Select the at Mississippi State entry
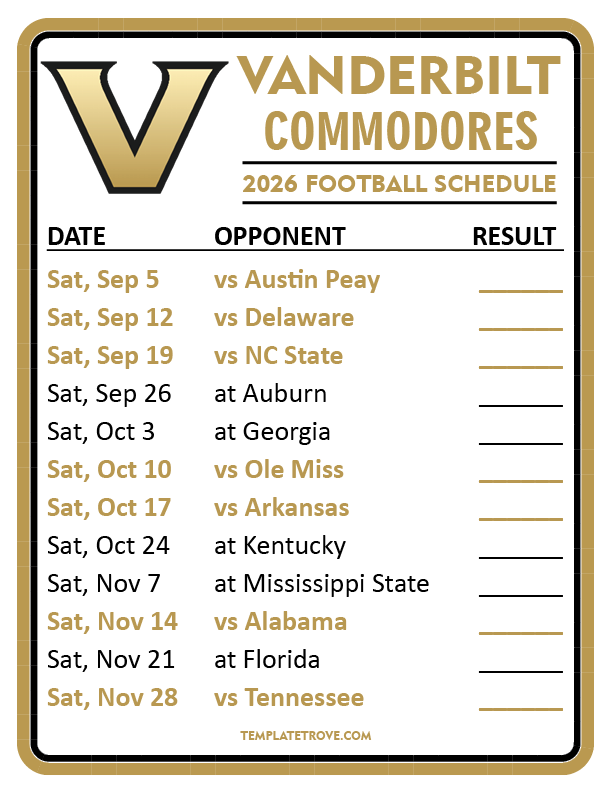Viewport: 612px width, 792px height. [x=321, y=584]
